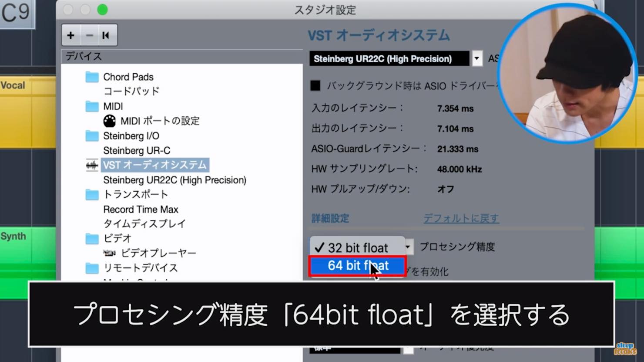Open the processing precision dropdown arrow

click(x=408, y=247)
